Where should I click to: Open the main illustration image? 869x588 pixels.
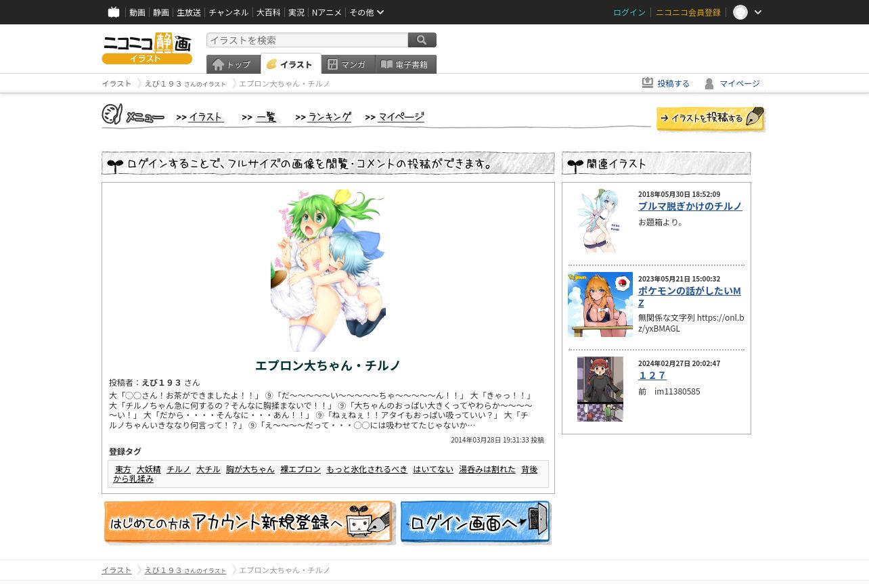[x=328, y=271]
